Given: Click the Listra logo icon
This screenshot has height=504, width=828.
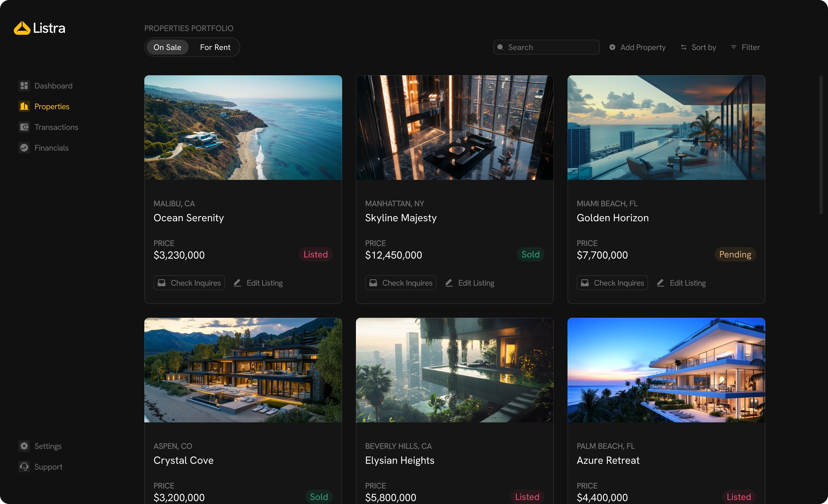Looking at the screenshot, I should point(22,28).
